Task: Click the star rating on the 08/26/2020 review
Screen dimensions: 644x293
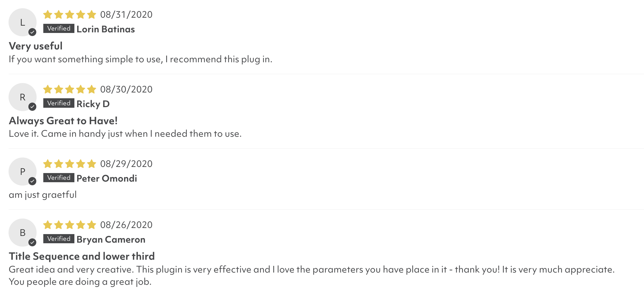Action: [x=70, y=225]
